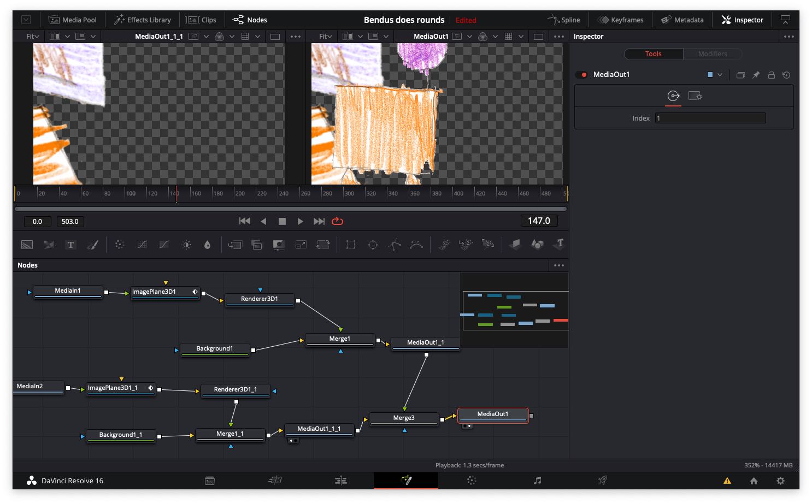812x504 pixels.
Task: Switch to the Modifiers tab in the Inspector
Action: tap(713, 54)
